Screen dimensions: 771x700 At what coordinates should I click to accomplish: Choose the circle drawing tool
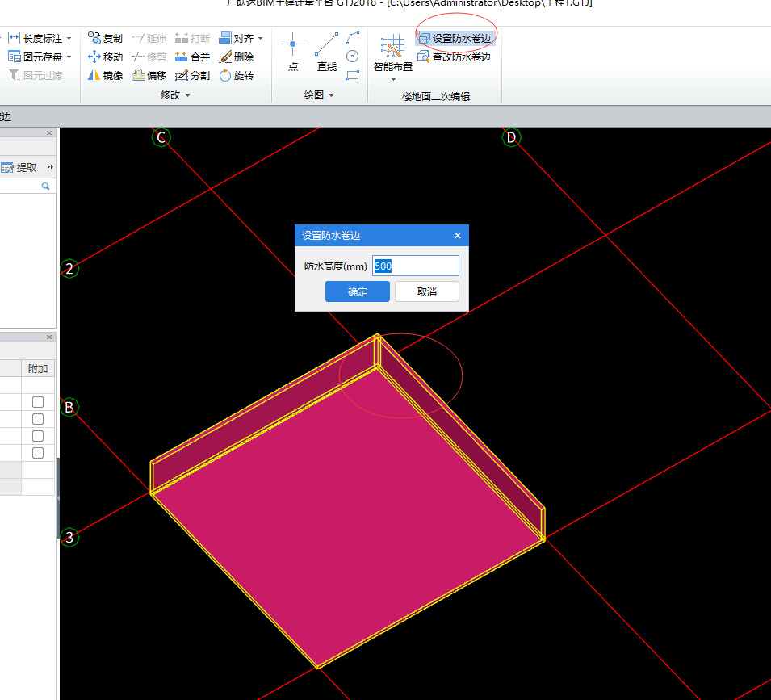[x=353, y=56]
